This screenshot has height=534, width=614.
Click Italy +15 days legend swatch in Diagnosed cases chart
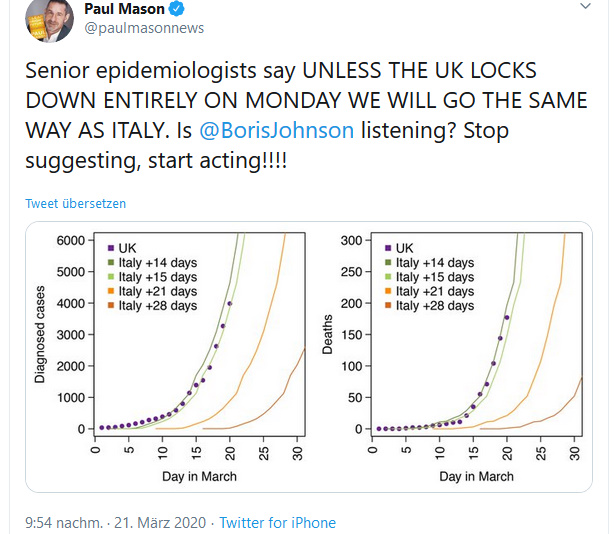pyautogui.click(x=108, y=277)
